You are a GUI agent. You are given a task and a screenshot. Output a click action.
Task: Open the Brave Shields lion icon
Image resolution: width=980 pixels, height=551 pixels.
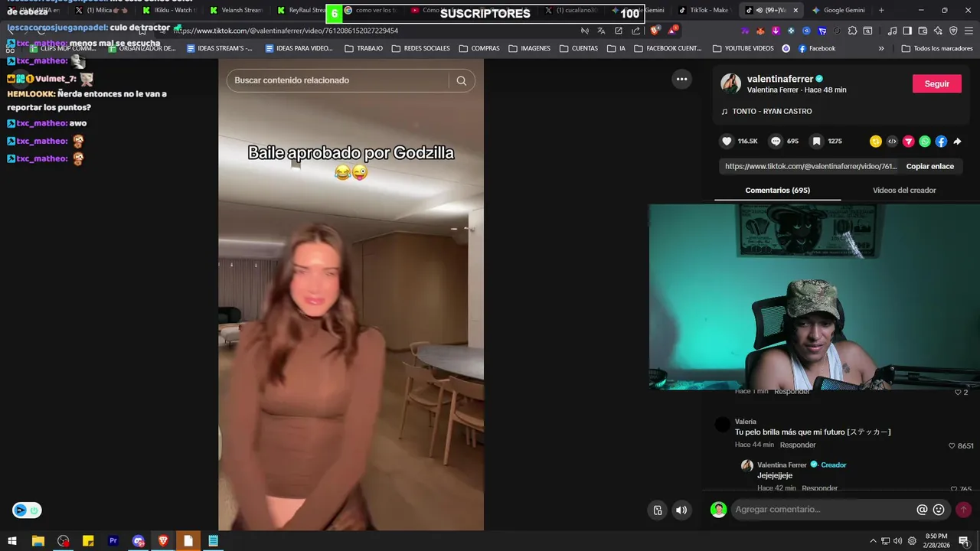click(655, 31)
